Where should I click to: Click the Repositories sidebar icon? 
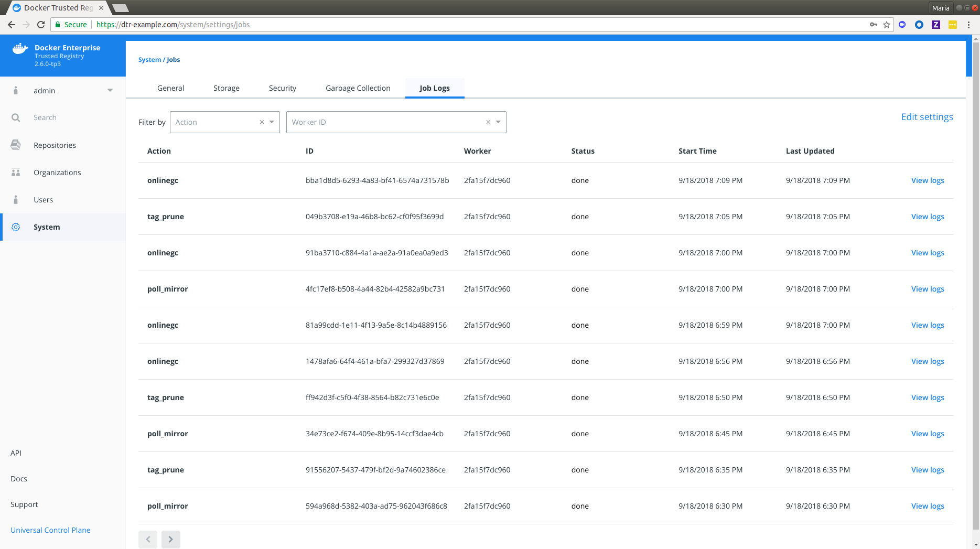pos(16,145)
